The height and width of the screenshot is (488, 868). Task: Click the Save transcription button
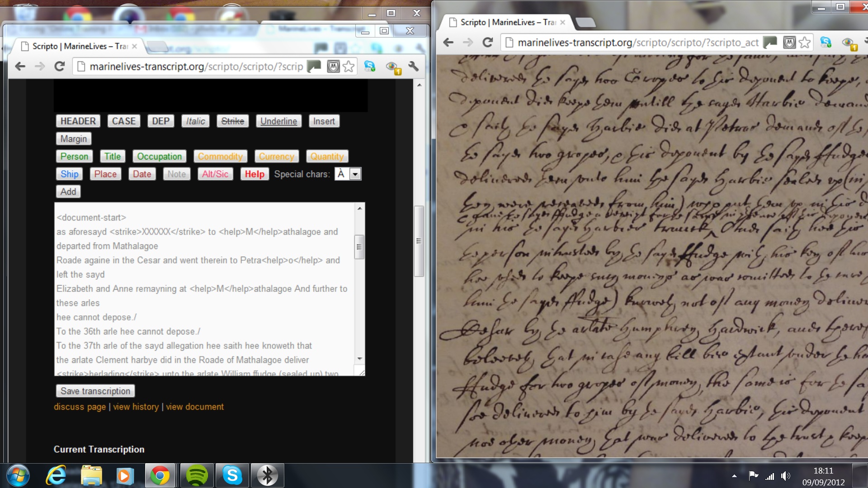coord(95,391)
